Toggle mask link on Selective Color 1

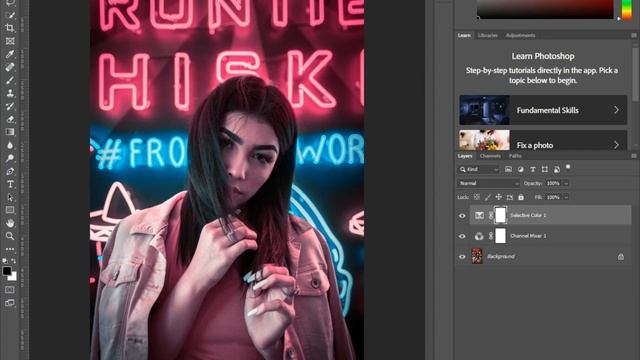click(x=491, y=215)
